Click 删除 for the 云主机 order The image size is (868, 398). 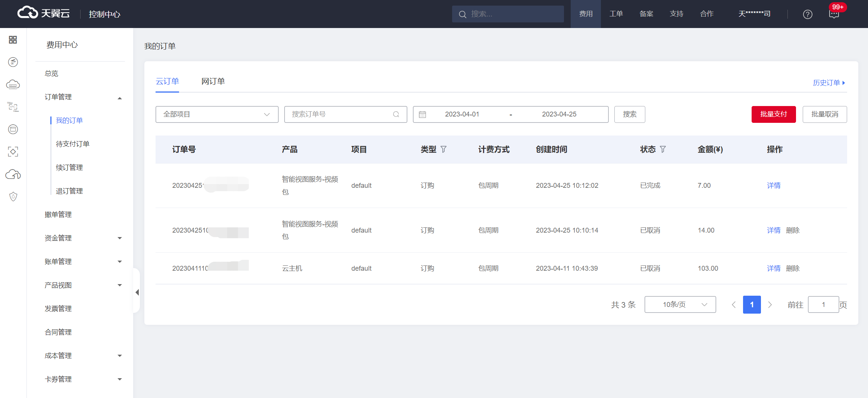(793, 268)
